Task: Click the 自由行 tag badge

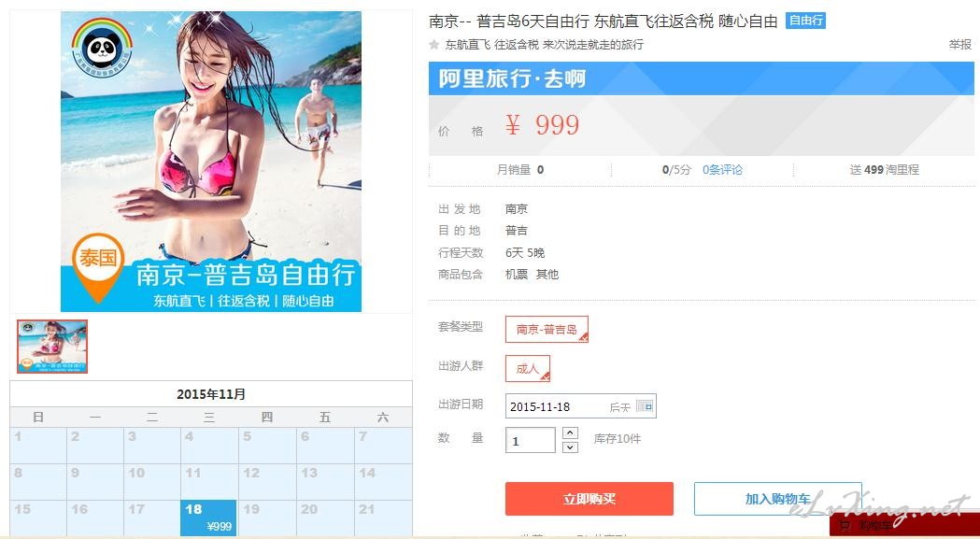Action: (x=805, y=21)
